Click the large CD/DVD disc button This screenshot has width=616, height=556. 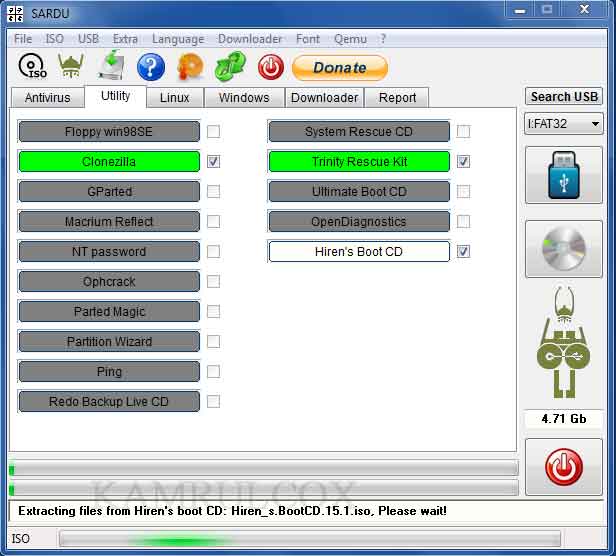click(x=564, y=249)
